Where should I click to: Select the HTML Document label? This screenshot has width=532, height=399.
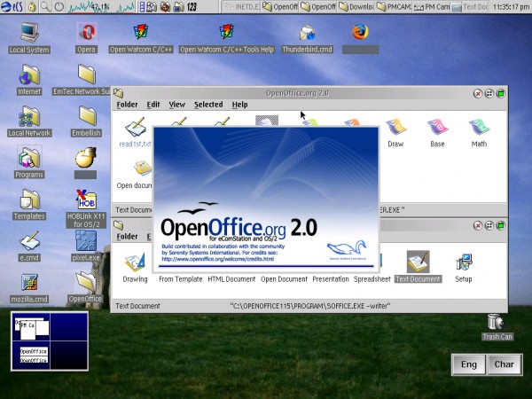point(231,279)
